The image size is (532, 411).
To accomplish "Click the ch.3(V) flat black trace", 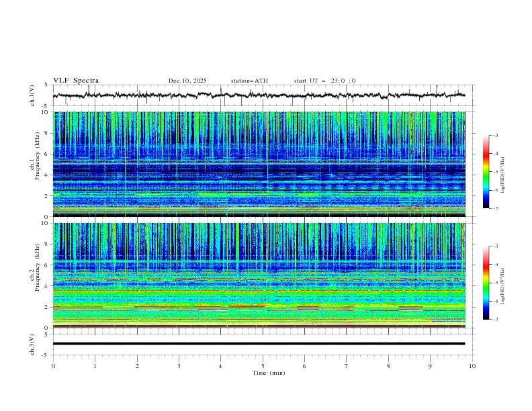I will [259, 344].
